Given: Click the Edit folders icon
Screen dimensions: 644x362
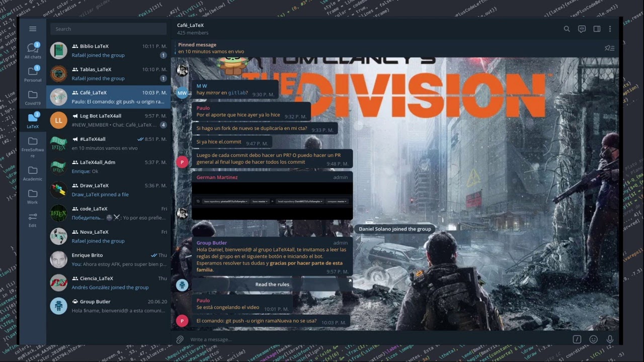Looking at the screenshot, I should (33, 219).
